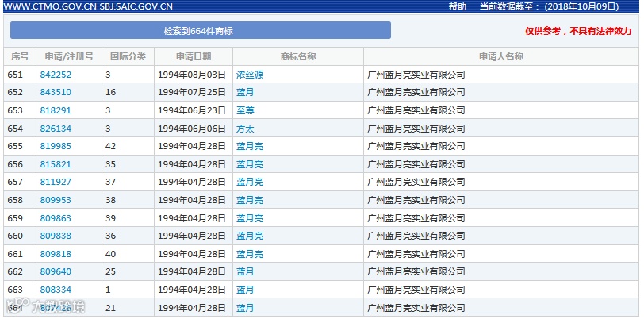Select the 序号 column header

pos(20,56)
